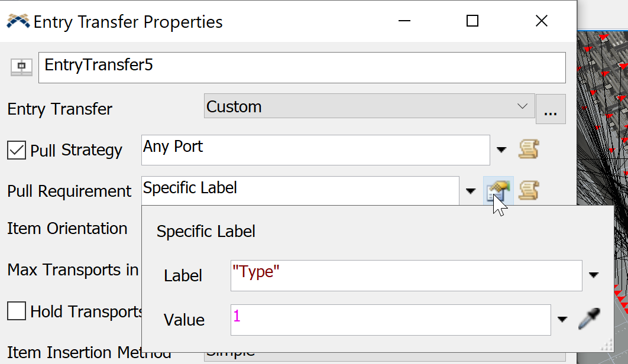Open the Entry Transfer Custom dropdown
Viewport: 628px width, 364px height.
click(x=369, y=106)
